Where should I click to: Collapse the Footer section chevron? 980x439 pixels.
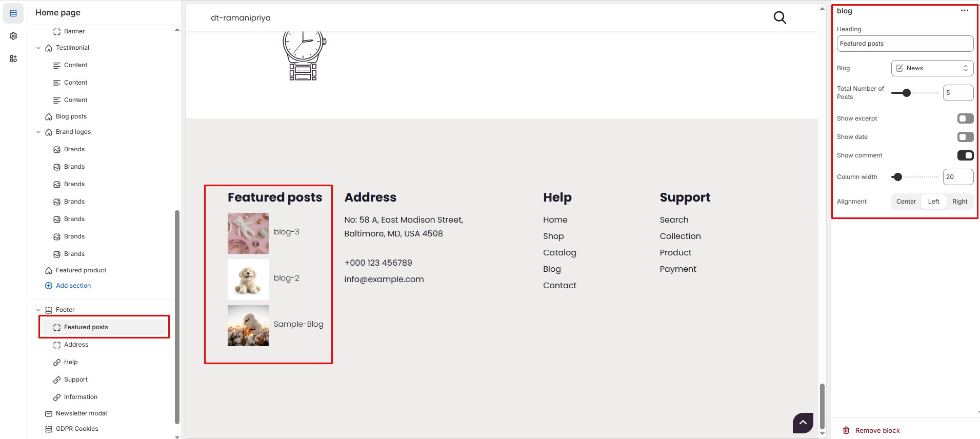coord(38,310)
